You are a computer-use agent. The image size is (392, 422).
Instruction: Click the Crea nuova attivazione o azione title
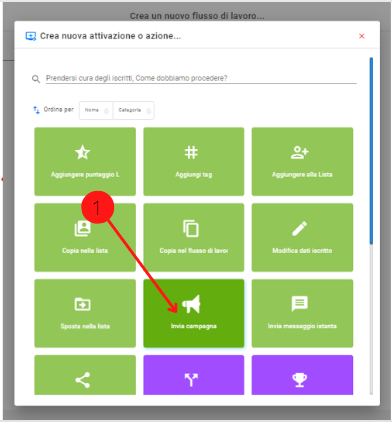pos(111,36)
